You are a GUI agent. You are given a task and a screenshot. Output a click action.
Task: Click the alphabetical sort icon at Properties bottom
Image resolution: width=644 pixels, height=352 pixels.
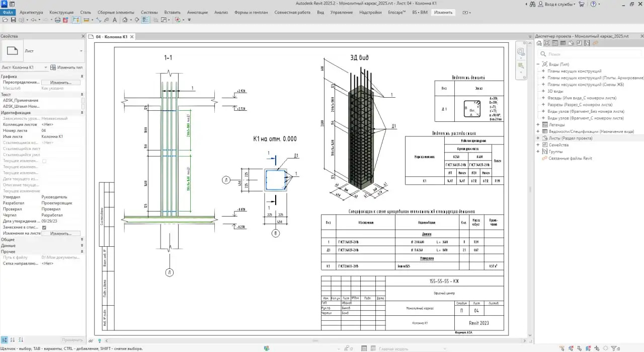pyautogui.click(x=13, y=340)
